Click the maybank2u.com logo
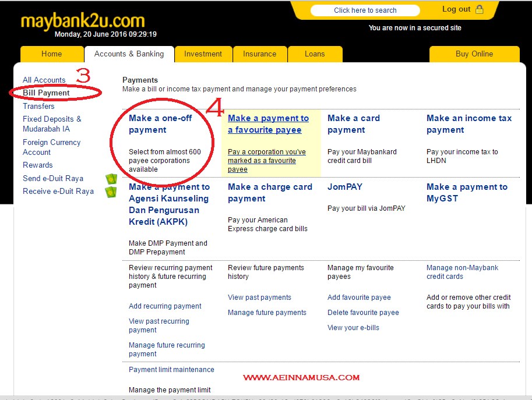 (x=83, y=21)
